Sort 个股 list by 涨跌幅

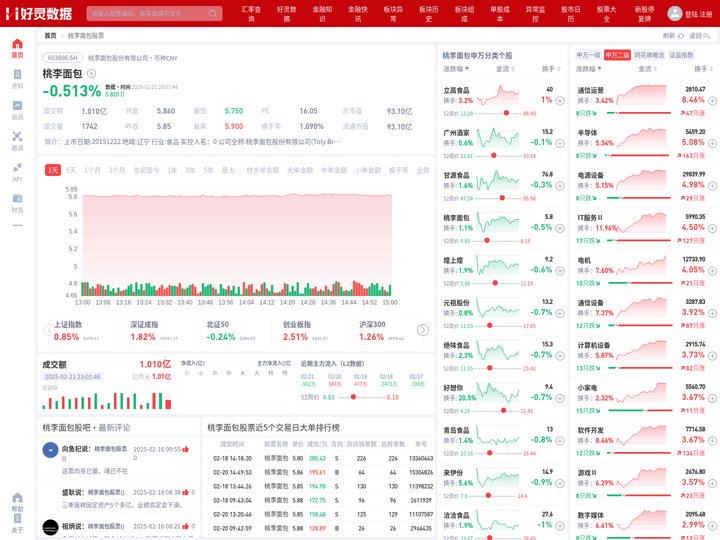click(x=456, y=69)
